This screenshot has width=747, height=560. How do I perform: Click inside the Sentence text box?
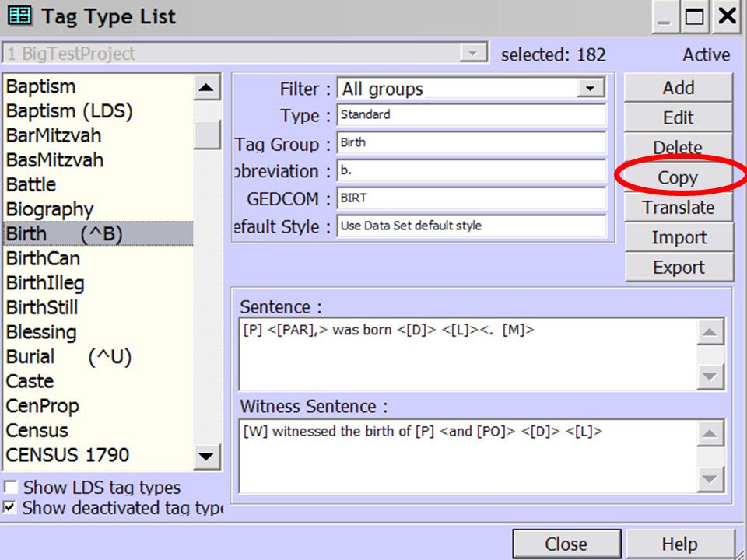click(468, 355)
